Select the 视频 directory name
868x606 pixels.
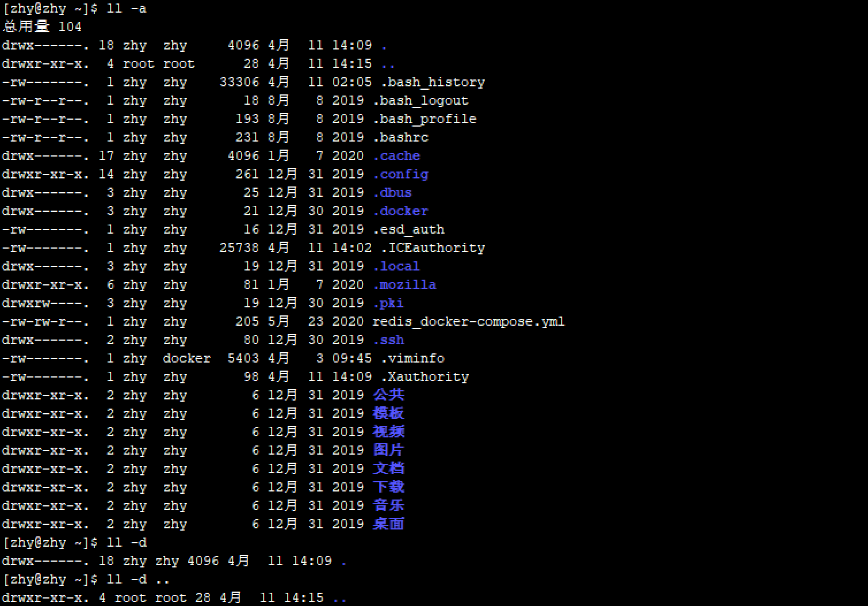(x=389, y=432)
